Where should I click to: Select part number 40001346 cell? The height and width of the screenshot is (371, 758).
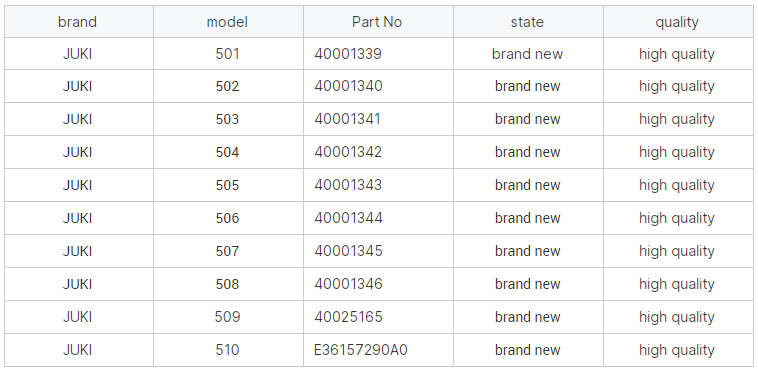coord(378,284)
